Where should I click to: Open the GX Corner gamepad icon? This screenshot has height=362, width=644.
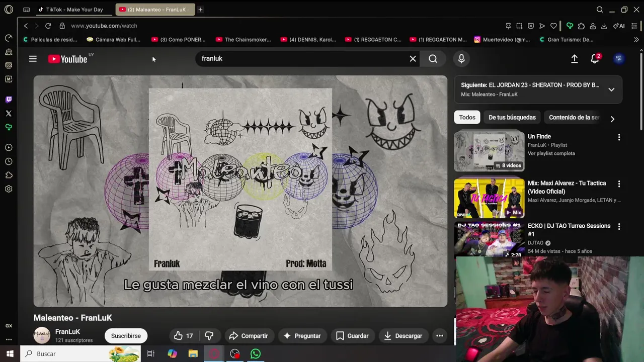26,10
